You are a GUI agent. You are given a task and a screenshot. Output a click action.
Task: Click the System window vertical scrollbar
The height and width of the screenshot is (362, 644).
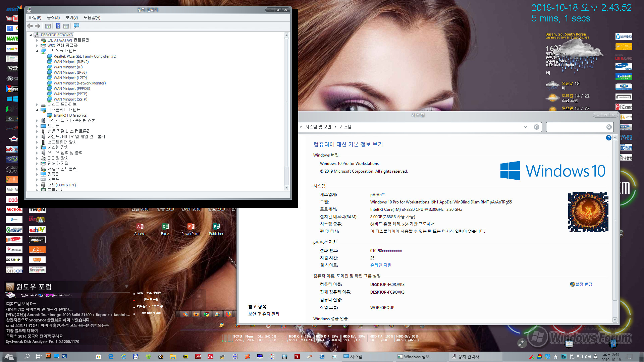[x=615, y=229]
